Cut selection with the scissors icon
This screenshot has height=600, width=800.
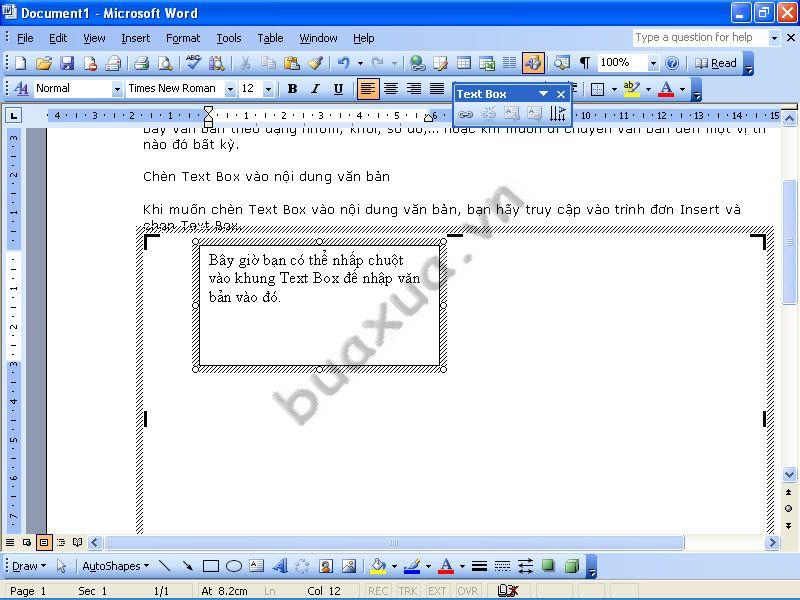[245, 63]
